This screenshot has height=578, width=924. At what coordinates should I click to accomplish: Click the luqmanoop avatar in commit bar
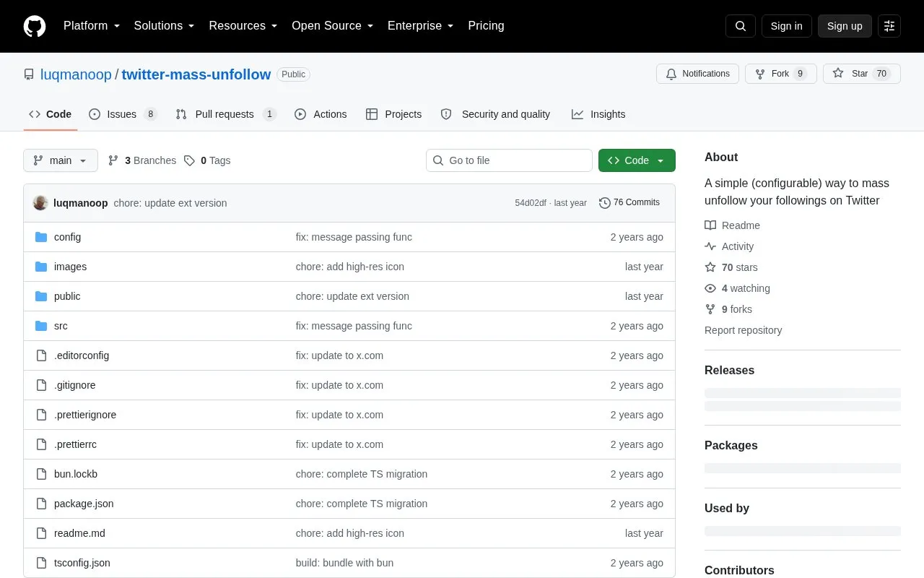click(40, 203)
